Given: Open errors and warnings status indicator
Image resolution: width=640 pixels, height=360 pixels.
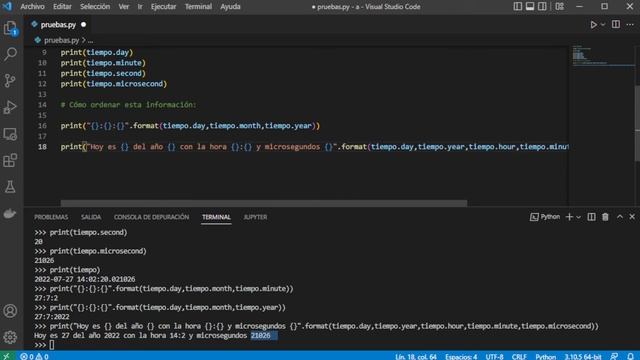Looking at the screenshot, I should (34, 356).
